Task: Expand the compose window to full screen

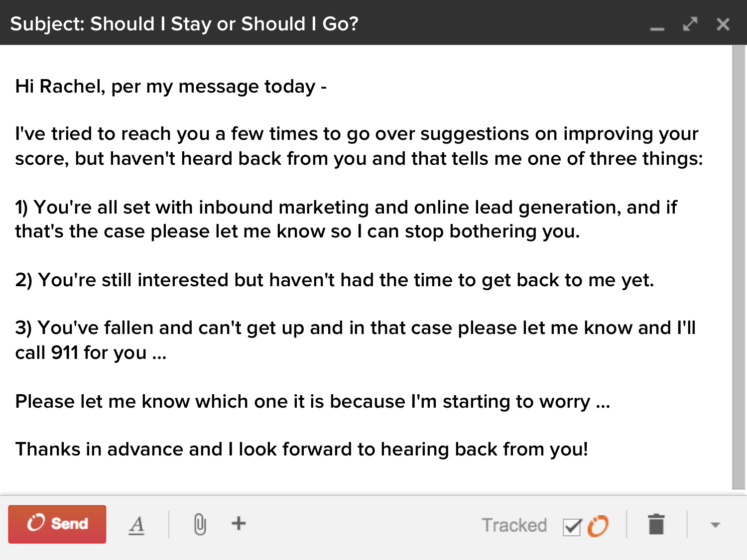Action: coord(690,24)
